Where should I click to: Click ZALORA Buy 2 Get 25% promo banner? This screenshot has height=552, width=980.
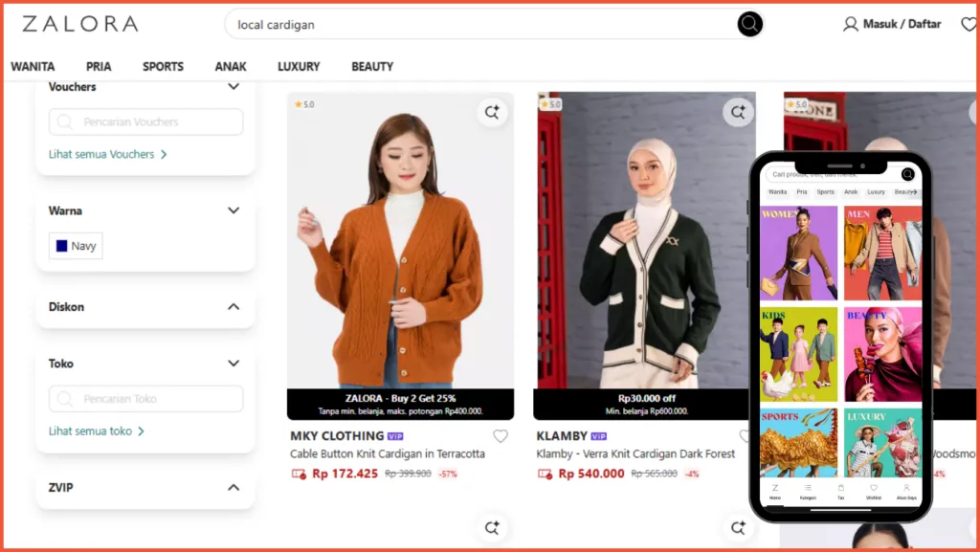tap(401, 404)
